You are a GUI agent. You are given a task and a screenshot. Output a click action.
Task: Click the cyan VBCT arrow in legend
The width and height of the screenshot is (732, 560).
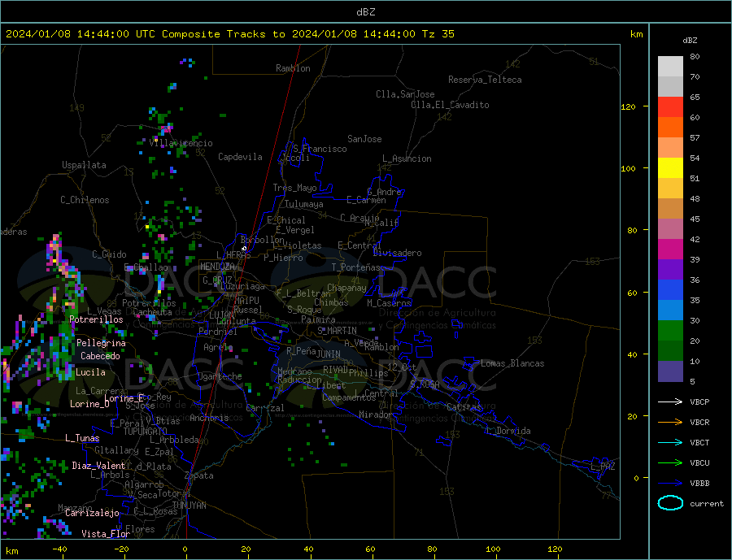click(670, 442)
